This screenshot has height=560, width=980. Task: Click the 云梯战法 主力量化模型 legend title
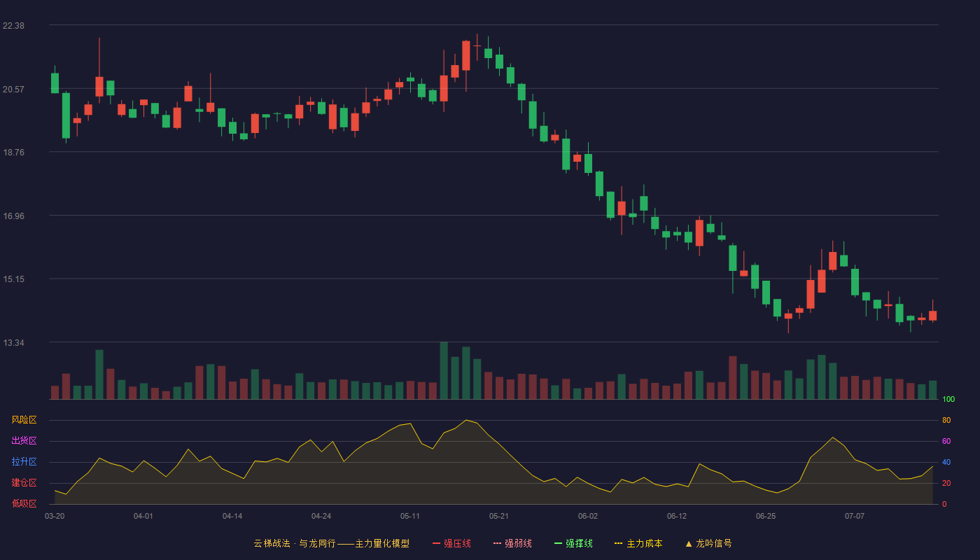click(332, 543)
